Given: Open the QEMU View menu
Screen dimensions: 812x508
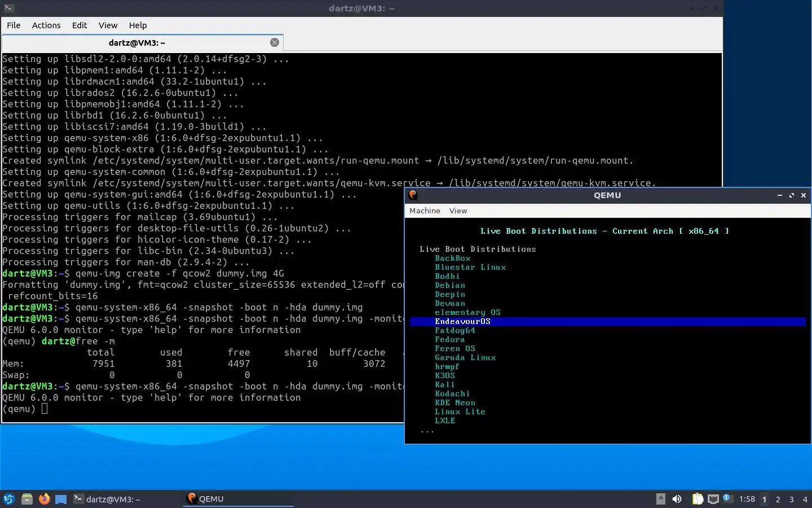Looking at the screenshot, I should (458, 211).
